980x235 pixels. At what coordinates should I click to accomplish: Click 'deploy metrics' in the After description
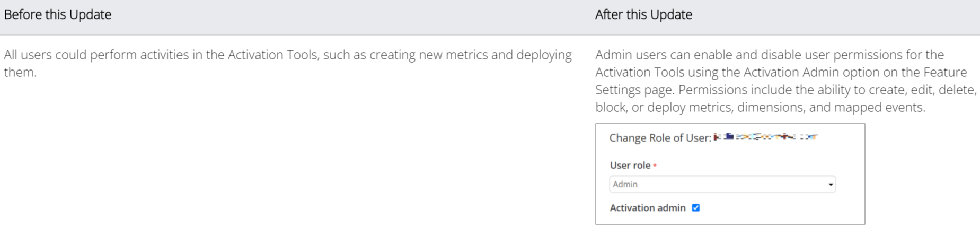point(684,107)
